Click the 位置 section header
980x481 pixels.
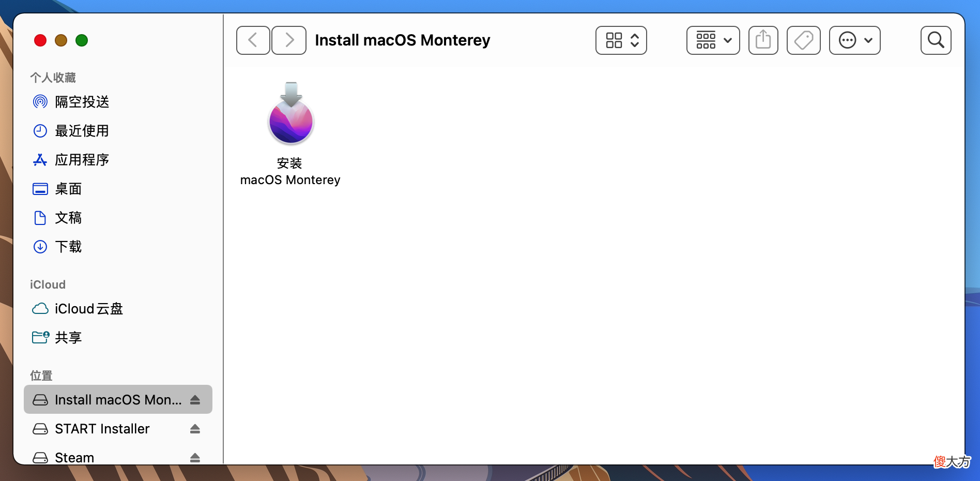41,375
